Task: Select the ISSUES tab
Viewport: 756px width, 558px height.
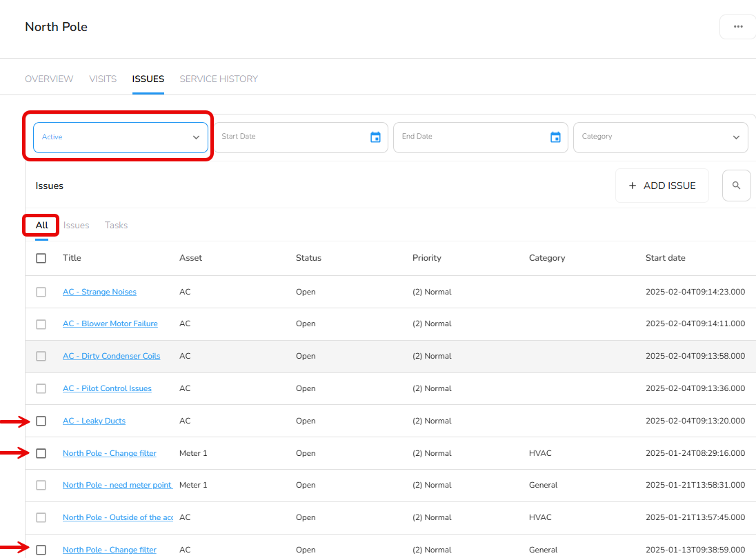Action: pos(148,79)
